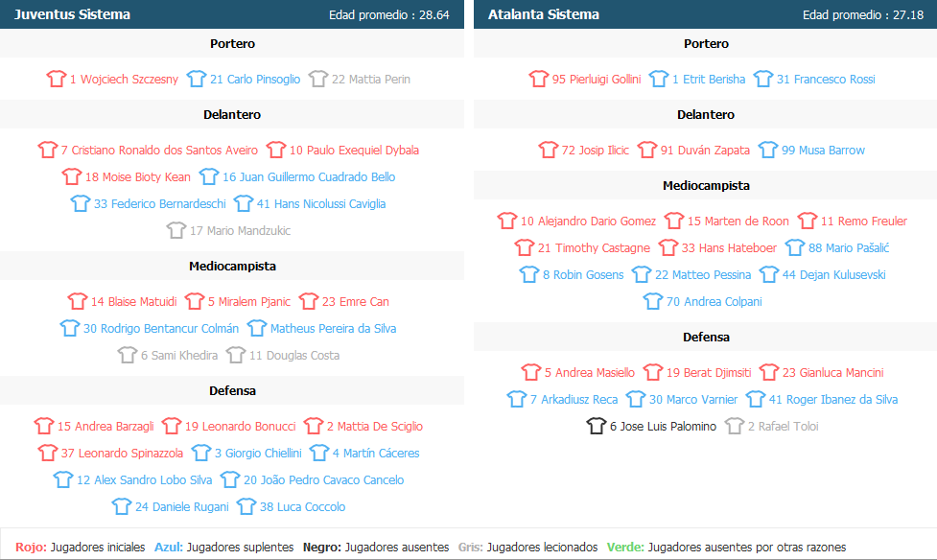The width and height of the screenshot is (937, 560).
Task: Click the jersey icon next to Matheus Pereira da Silva
Action: [257, 328]
